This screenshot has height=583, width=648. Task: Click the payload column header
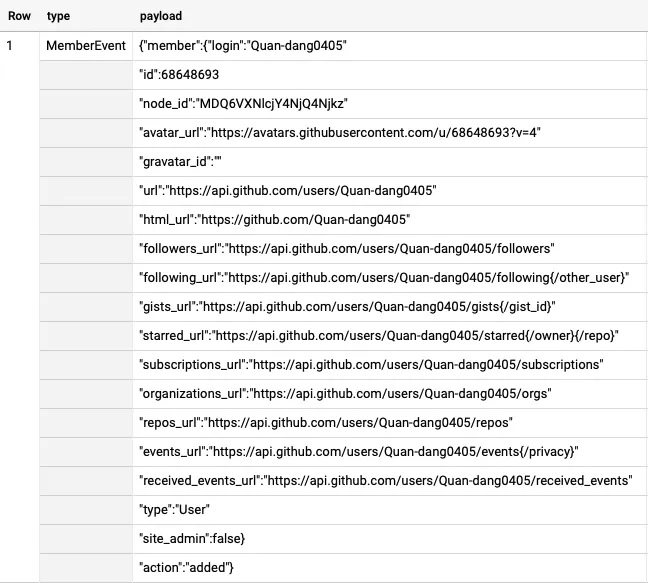(x=161, y=17)
